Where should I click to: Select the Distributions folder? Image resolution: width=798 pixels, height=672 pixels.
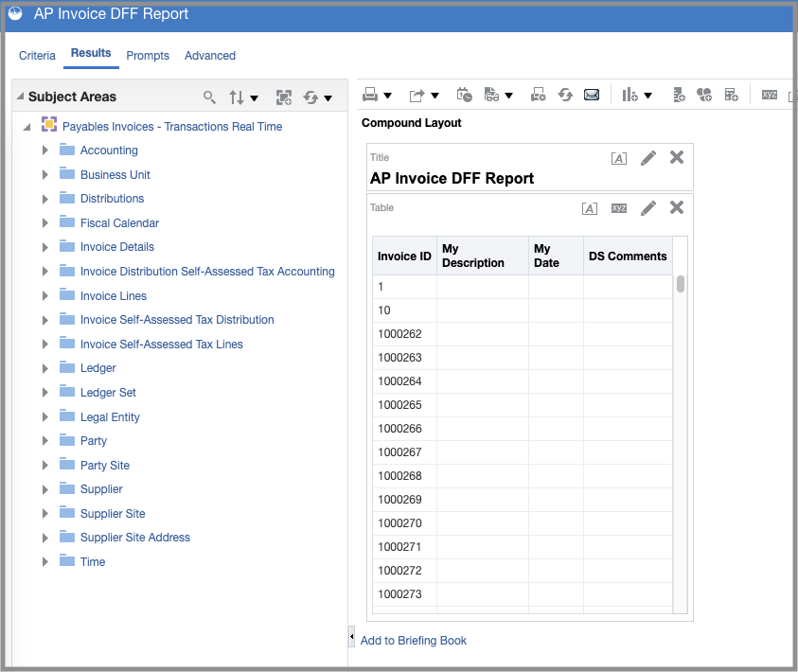pos(112,199)
